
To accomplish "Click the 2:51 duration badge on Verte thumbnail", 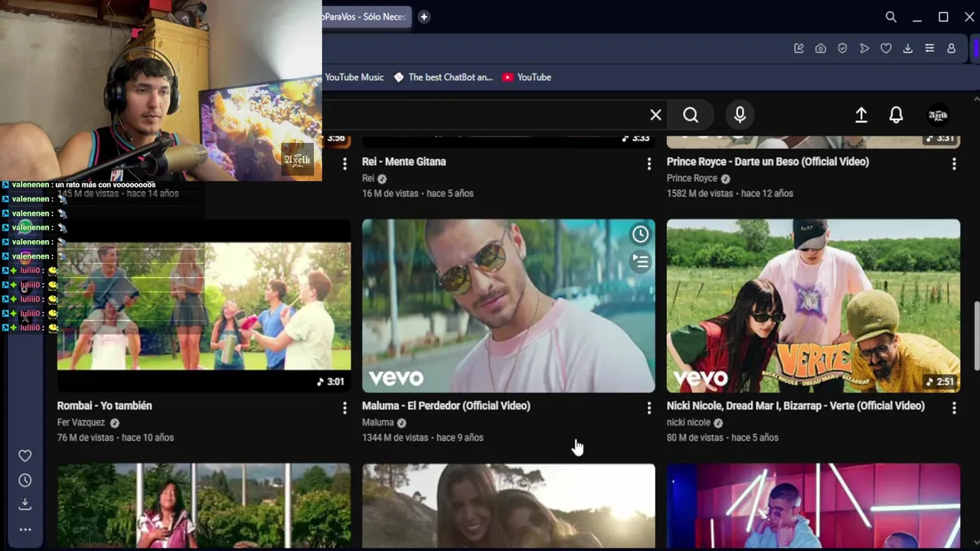I will [x=941, y=381].
